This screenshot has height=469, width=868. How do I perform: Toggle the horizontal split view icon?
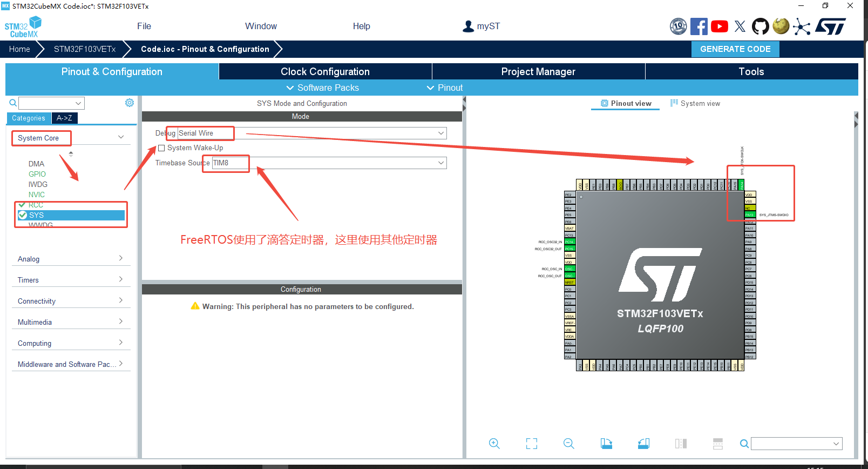pyautogui.click(x=718, y=444)
